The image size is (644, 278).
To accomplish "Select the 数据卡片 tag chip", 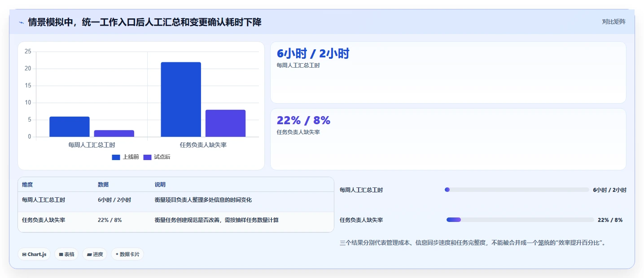I will click(127, 254).
